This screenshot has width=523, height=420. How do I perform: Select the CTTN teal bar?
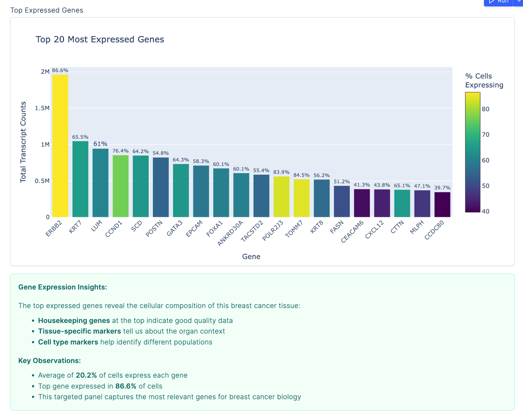point(402,203)
